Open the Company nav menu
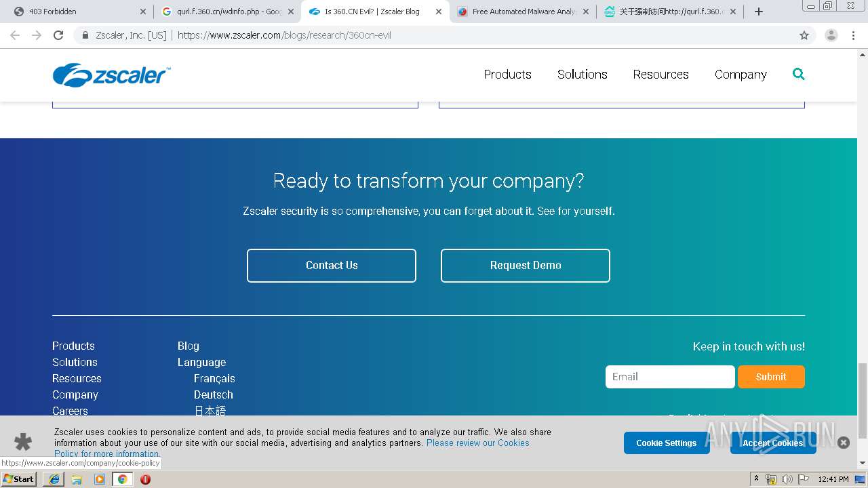Image resolution: width=868 pixels, height=488 pixels. (x=741, y=75)
